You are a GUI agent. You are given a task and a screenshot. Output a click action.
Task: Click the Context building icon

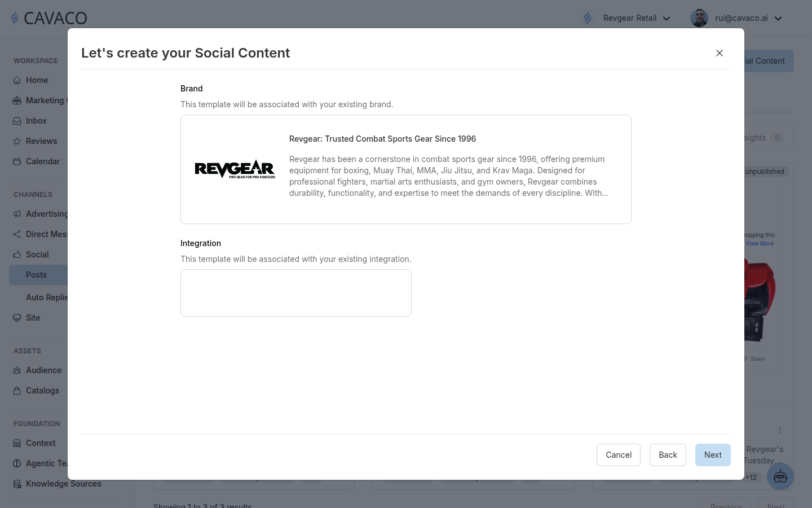(17, 443)
